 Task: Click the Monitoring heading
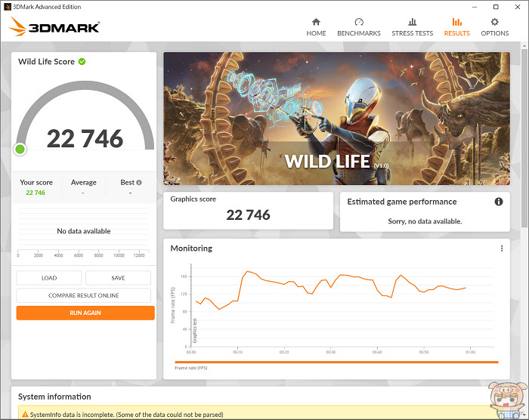[x=191, y=249]
